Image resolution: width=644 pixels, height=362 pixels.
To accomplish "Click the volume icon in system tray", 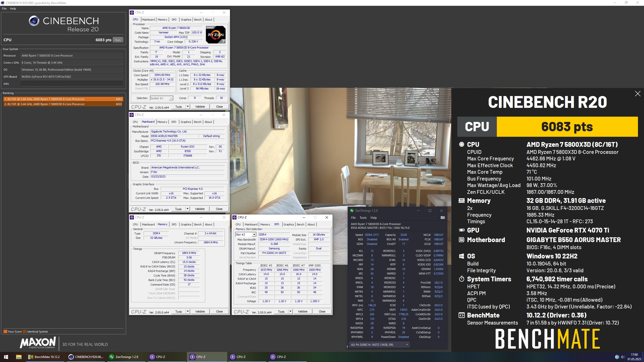I will pos(623,357).
